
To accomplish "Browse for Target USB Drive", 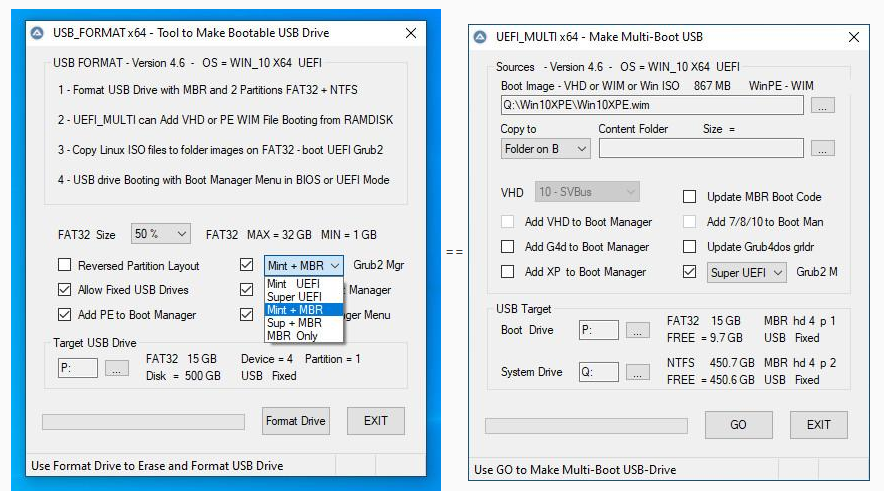I will pyautogui.click(x=117, y=368).
